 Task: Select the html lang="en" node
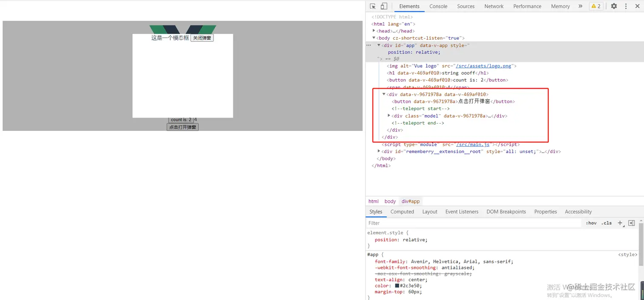393,24
